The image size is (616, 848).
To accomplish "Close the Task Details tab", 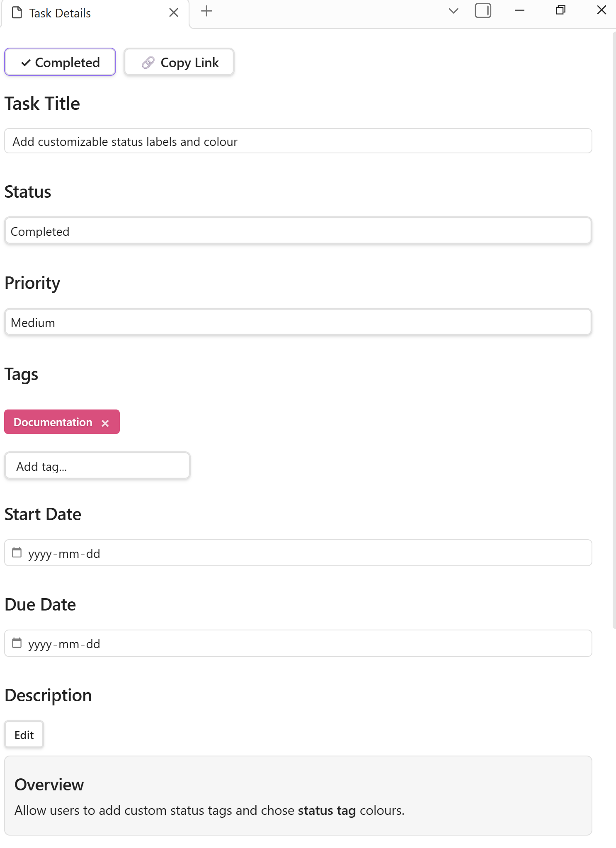I will (x=174, y=13).
